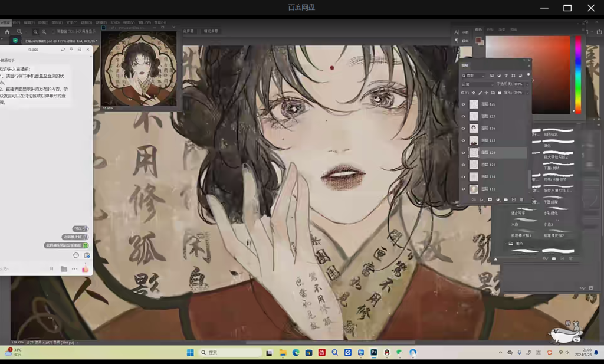This screenshot has width=604, height=364.
Task: Click the zoom in magnifier icon
Action: [35, 32]
